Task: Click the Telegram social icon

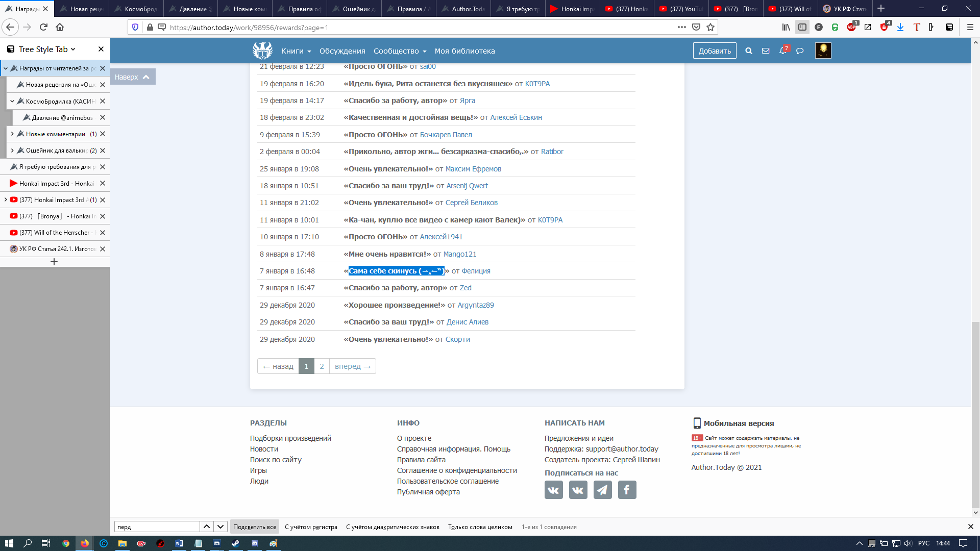Action: [602, 490]
